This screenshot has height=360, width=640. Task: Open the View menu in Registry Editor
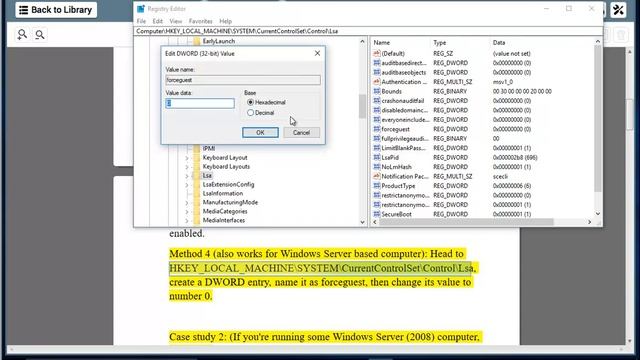tap(176, 21)
